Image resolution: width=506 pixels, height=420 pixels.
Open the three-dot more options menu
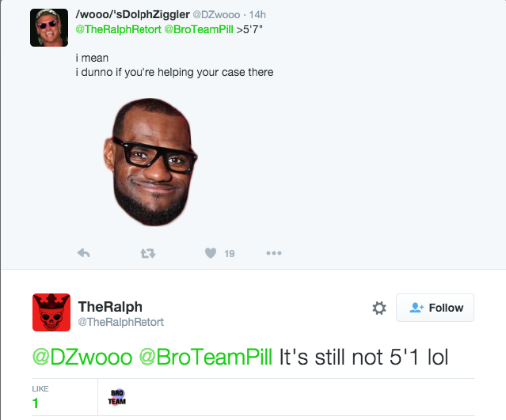[274, 253]
